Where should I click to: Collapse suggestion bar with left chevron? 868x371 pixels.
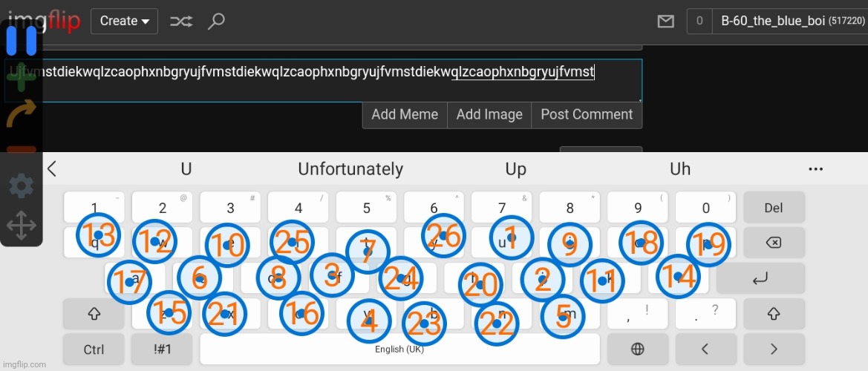pyautogui.click(x=52, y=169)
